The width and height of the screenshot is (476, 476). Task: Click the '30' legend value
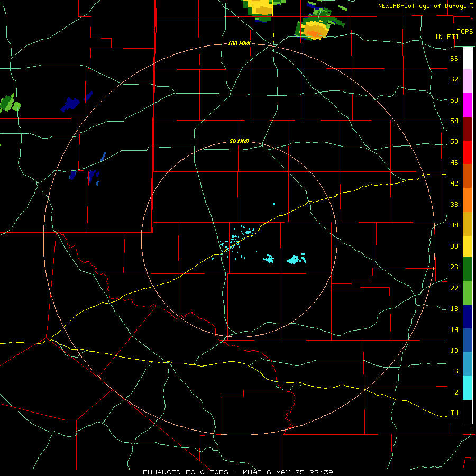(x=454, y=246)
